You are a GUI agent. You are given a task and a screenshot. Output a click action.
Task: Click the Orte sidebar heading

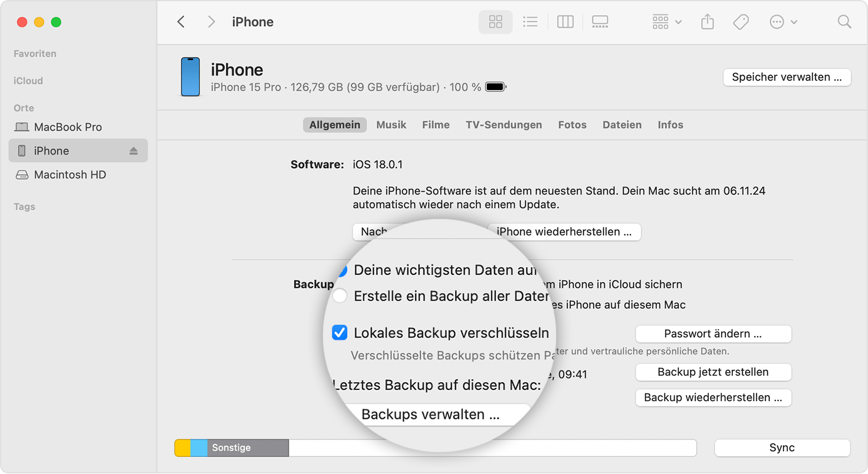coord(24,108)
